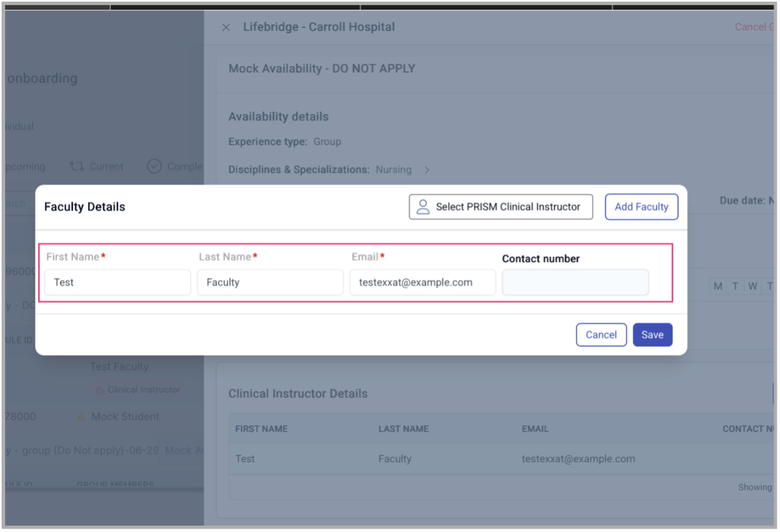Click the EMAIL column header

coord(535,429)
